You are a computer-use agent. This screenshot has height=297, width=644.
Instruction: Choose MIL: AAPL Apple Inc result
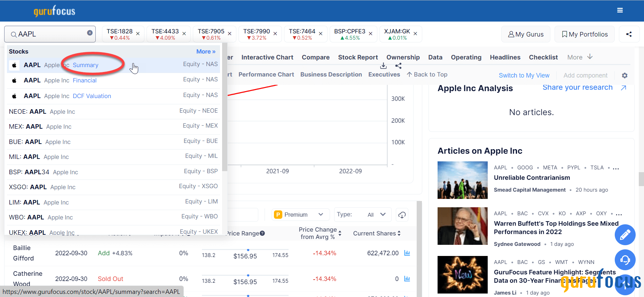[113, 157]
